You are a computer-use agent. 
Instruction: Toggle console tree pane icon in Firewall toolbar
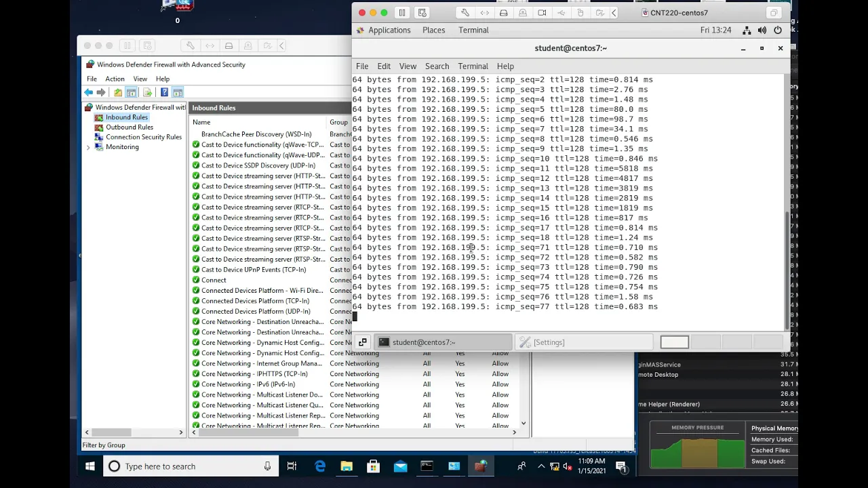131,92
